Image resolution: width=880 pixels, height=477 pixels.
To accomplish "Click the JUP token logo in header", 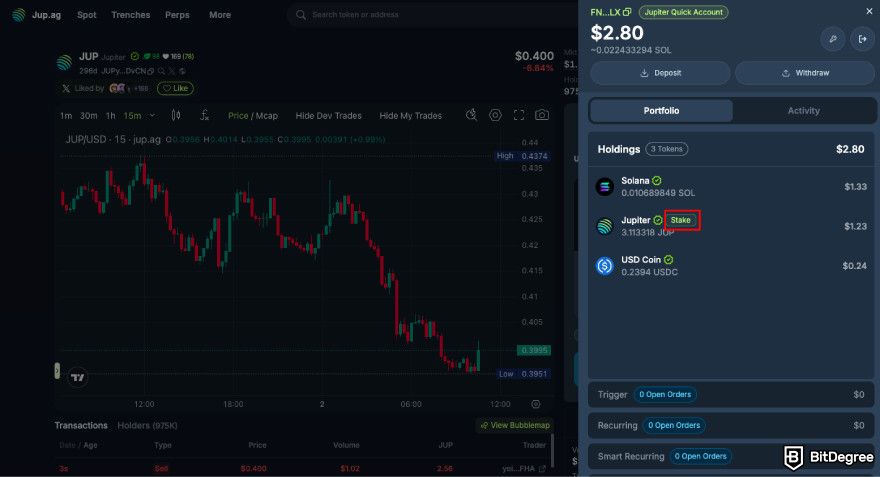I will point(65,62).
